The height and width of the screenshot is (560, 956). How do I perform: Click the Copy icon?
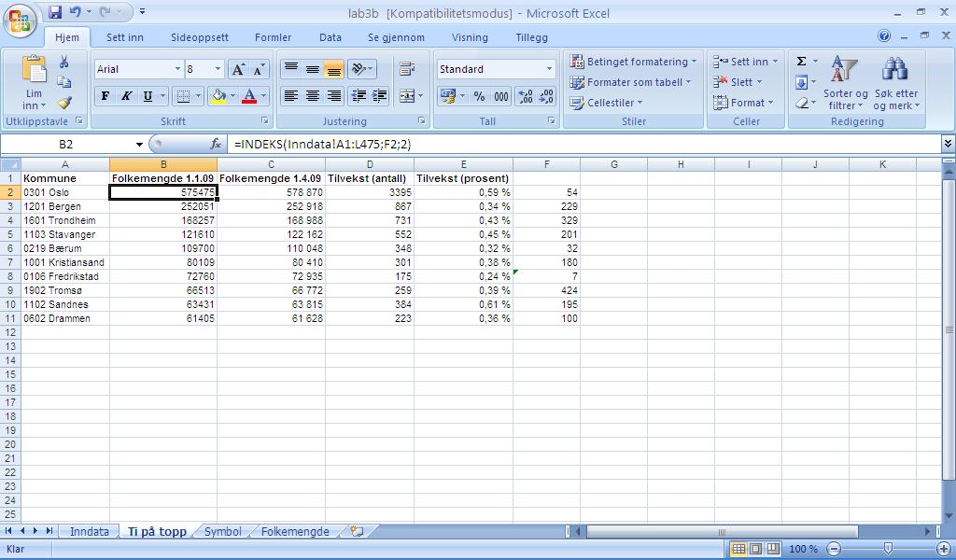[x=64, y=81]
